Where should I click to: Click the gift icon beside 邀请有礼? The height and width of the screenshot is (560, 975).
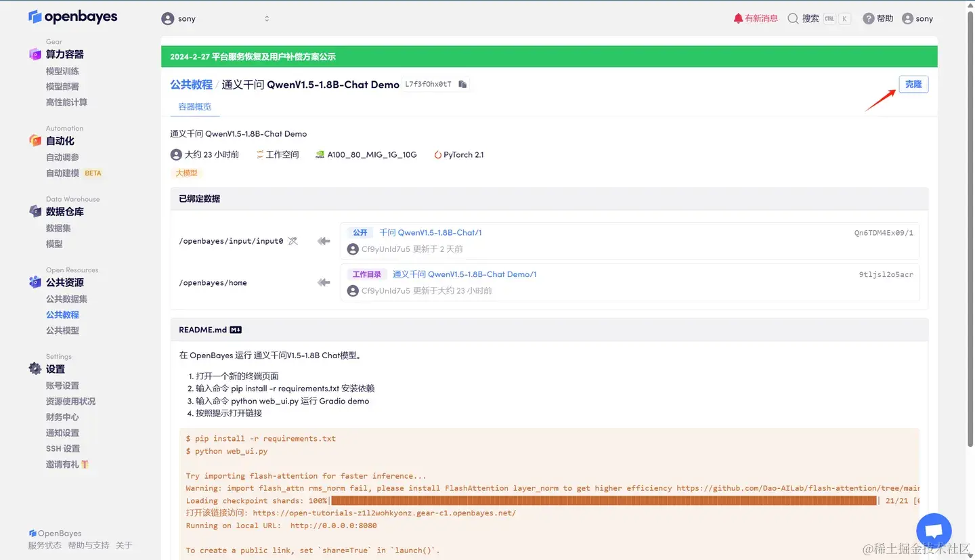[x=85, y=465]
